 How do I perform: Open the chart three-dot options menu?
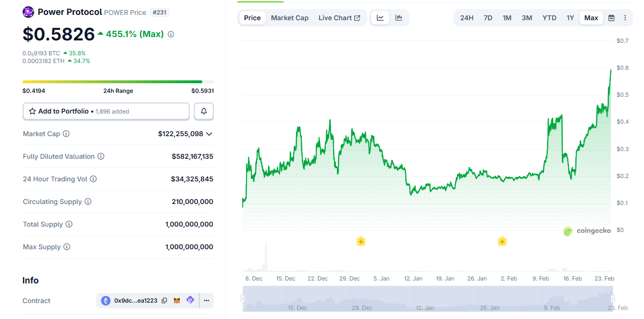[x=625, y=17]
